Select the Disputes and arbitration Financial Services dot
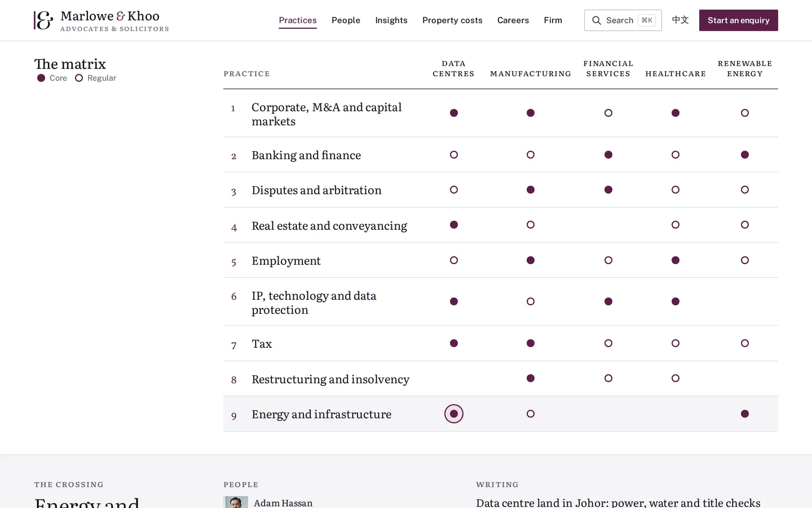The height and width of the screenshot is (508, 812). tap(608, 190)
